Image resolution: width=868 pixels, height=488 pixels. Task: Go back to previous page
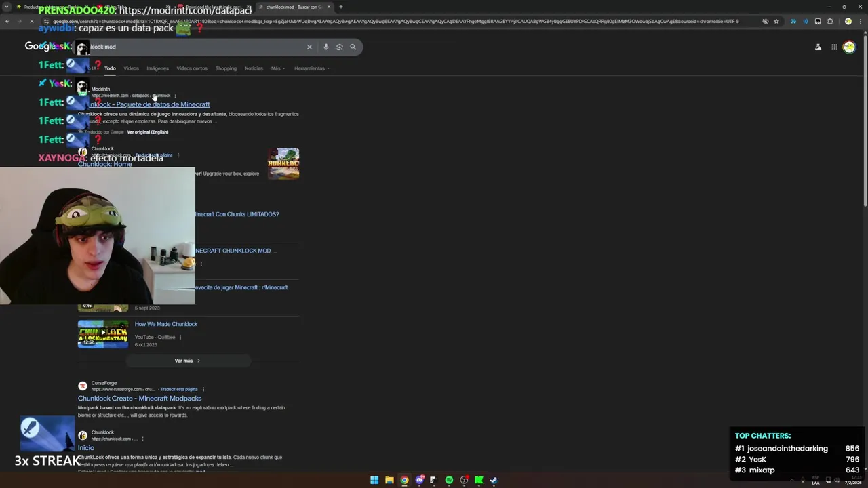[x=7, y=21]
